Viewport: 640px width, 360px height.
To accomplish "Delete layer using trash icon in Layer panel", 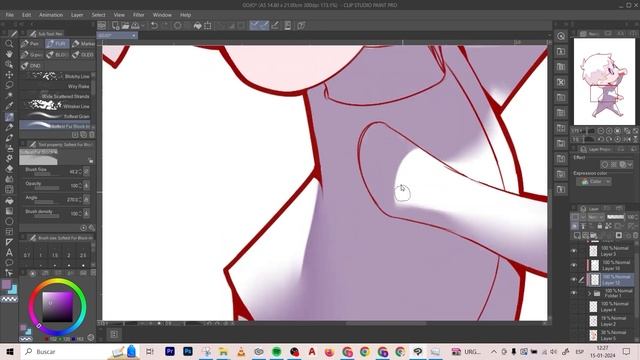I will 636,236.
